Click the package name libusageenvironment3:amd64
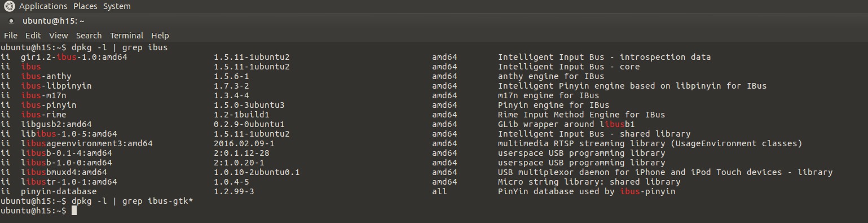 click(87, 143)
